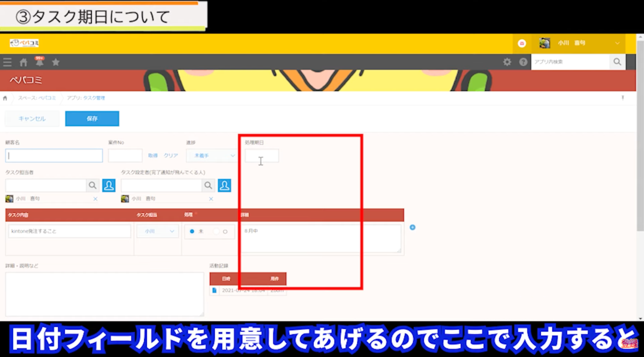Open the notifications bell icon
The height and width of the screenshot is (357, 644).
[x=40, y=62]
